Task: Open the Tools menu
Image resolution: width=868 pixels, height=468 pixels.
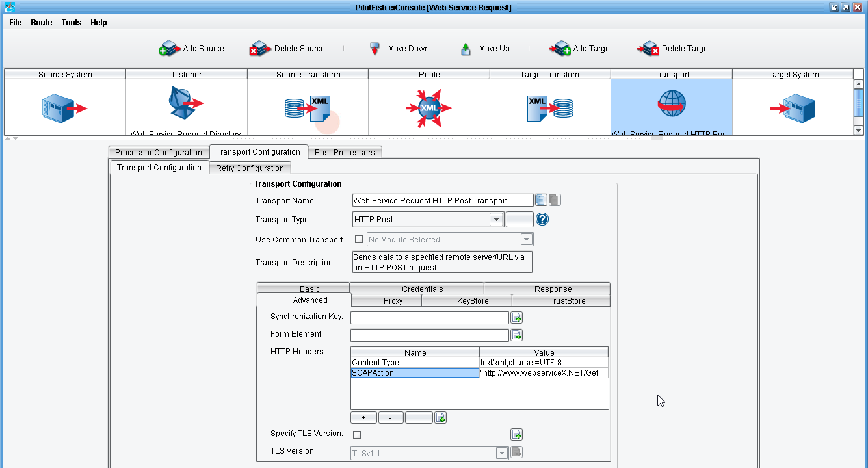Action: point(72,23)
